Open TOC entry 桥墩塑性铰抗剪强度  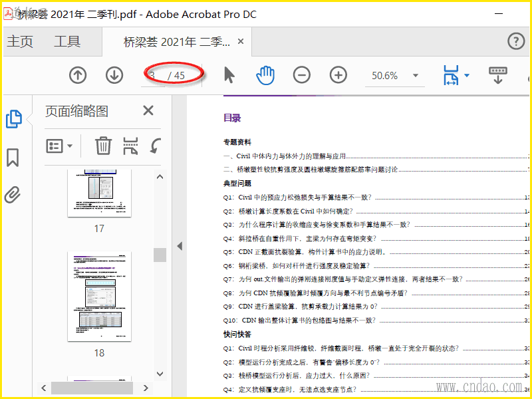coord(376,170)
